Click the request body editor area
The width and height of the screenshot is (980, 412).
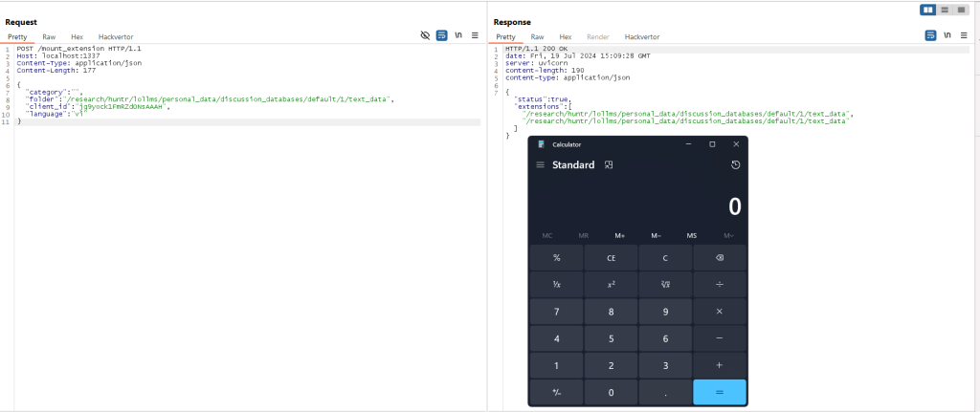pos(239,239)
